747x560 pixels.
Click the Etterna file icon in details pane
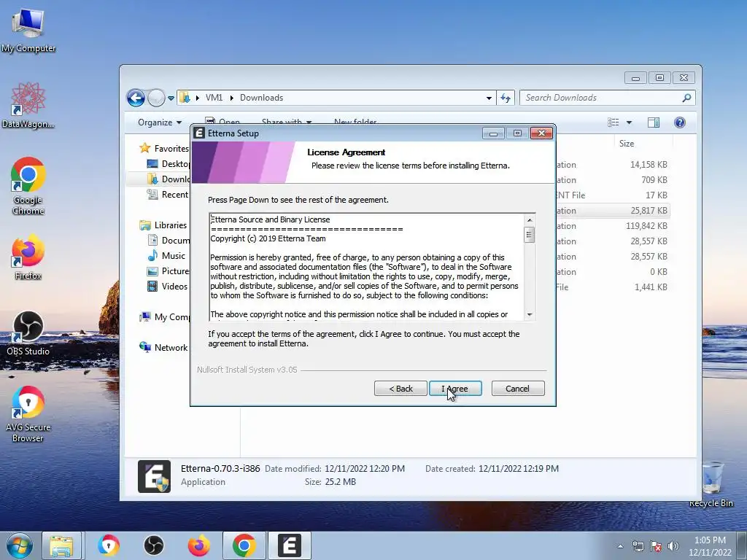point(154,476)
